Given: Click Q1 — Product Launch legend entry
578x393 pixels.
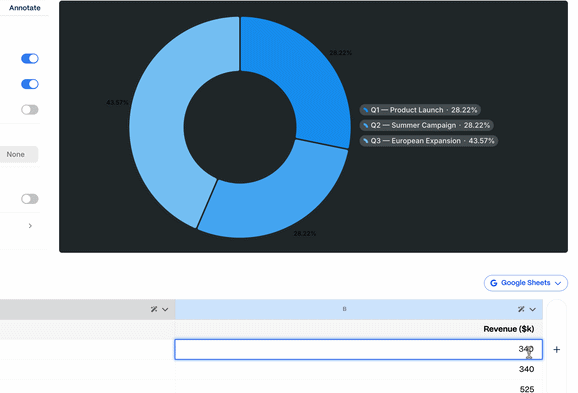Looking at the screenshot, I should pos(420,110).
